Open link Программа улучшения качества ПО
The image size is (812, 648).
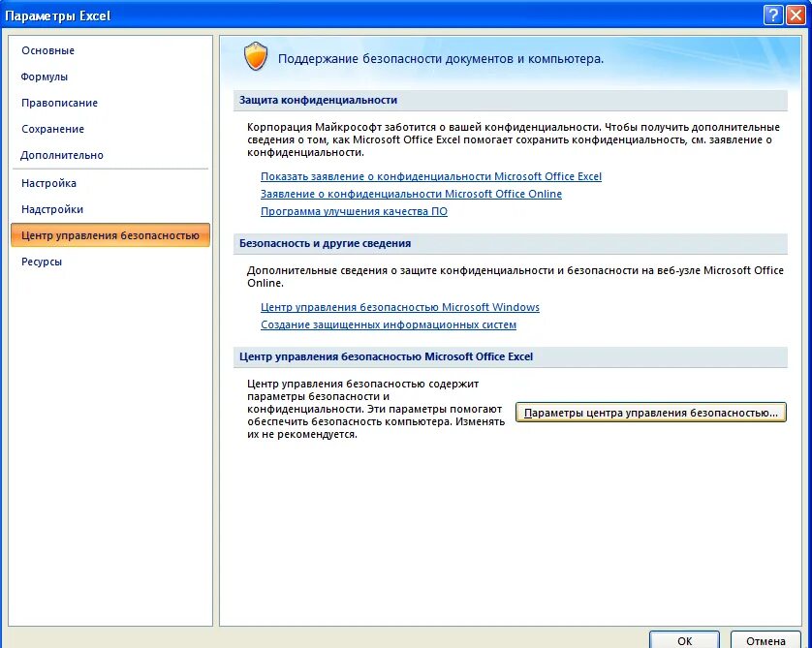[354, 212]
